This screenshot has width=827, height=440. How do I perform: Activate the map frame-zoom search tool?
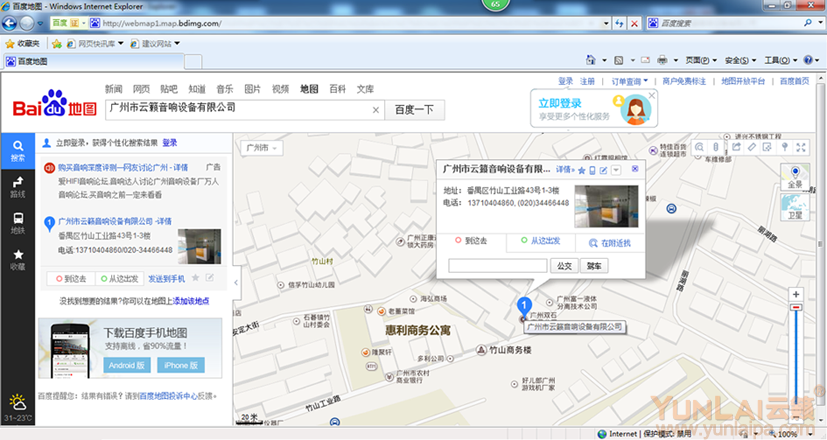click(x=699, y=147)
